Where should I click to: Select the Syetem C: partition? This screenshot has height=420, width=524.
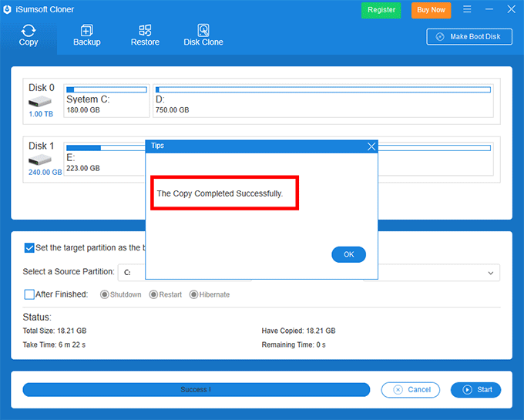point(106,101)
